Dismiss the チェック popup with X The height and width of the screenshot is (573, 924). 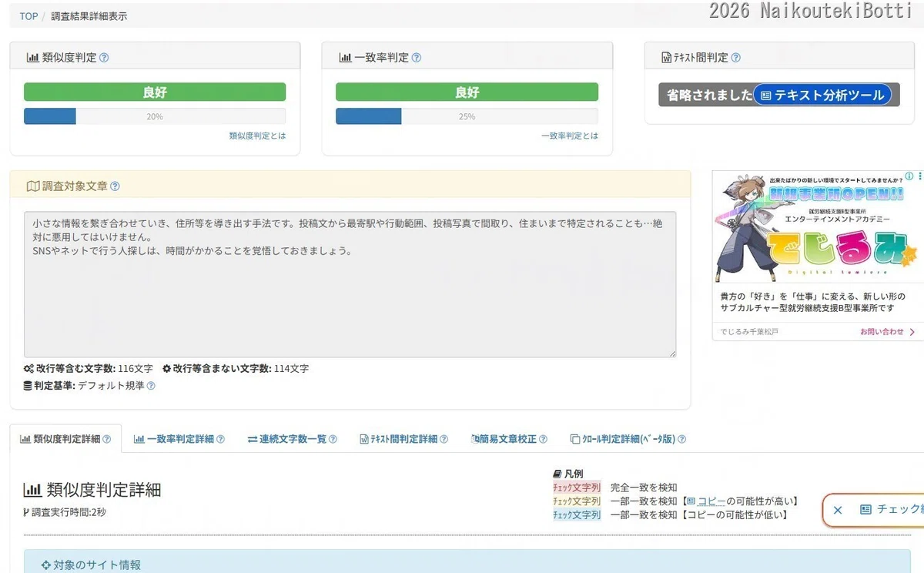pyautogui.click(x=839, y=510)
